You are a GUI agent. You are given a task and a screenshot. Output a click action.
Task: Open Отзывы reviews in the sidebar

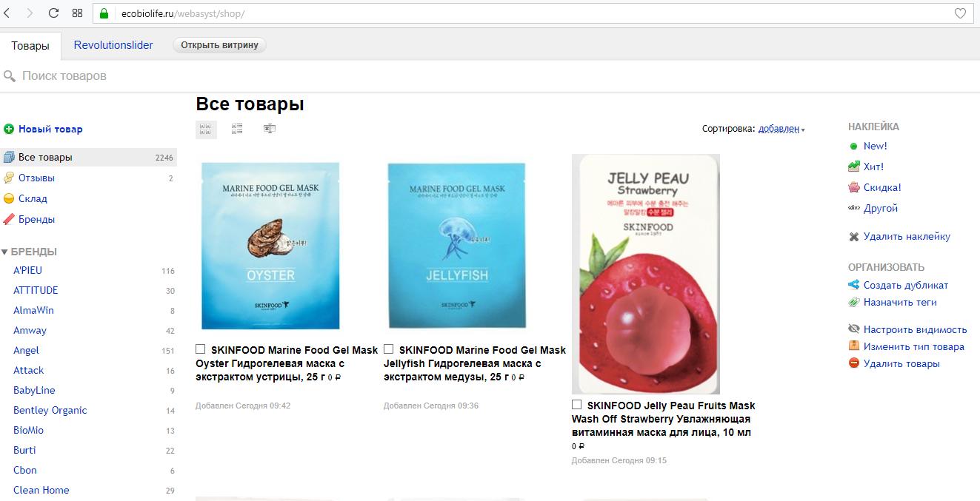click(x=36, y=178)
